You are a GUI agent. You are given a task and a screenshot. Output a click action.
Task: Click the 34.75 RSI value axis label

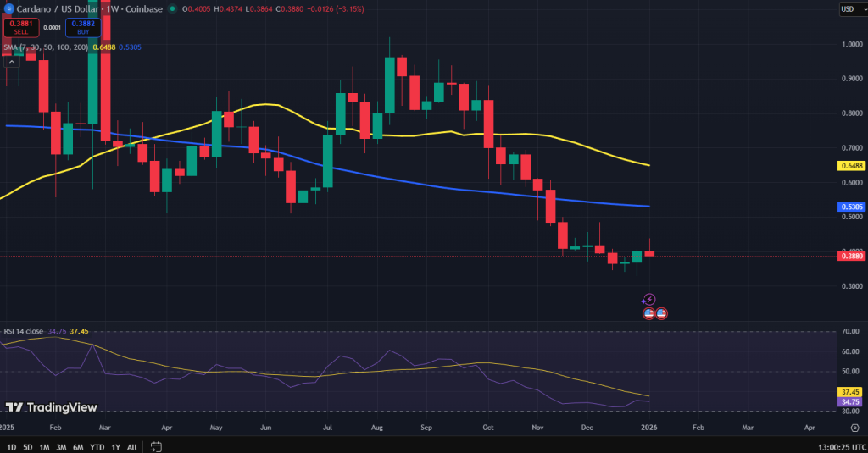[x=850, y=402]
